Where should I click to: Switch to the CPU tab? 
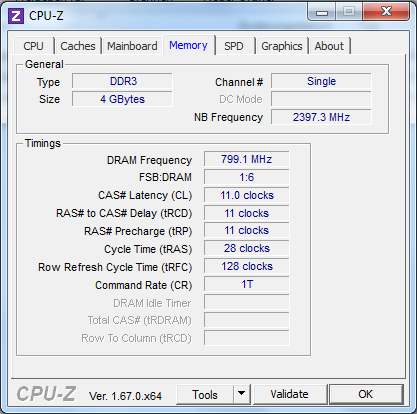[x=33, y=46]
